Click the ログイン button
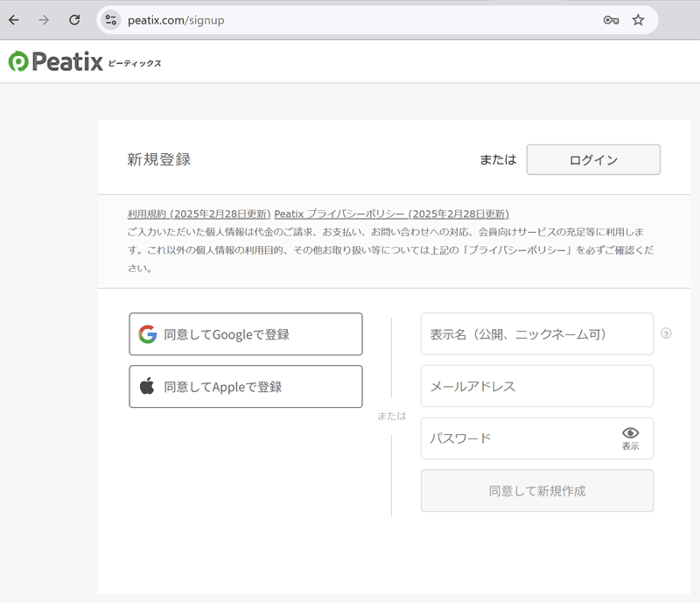Viewport: 700px width, 603px height. click(x=593, y=159)
